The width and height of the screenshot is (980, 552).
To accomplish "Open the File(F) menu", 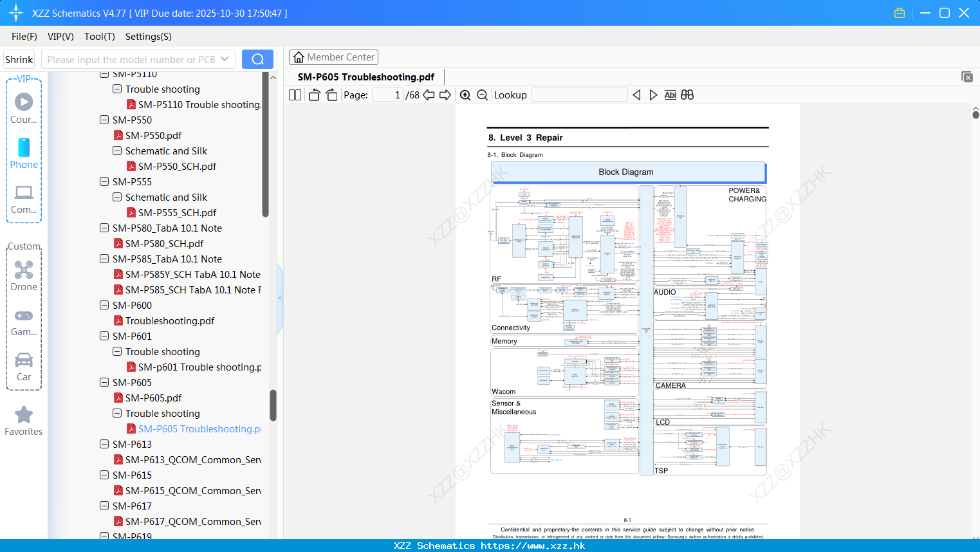I will point(24,37).
